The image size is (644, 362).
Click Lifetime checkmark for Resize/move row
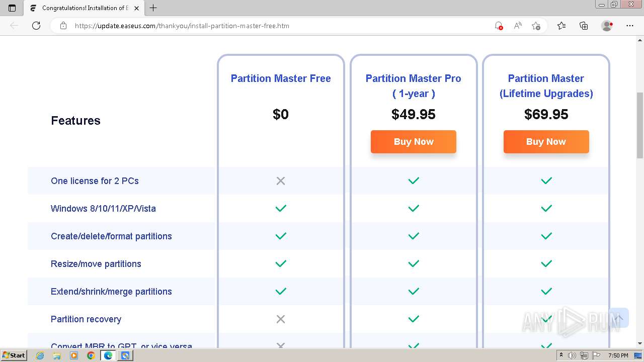546,263
